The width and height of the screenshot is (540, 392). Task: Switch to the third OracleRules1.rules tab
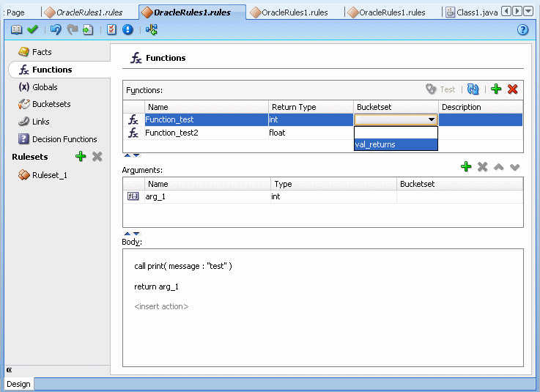[x=289, y=12]
